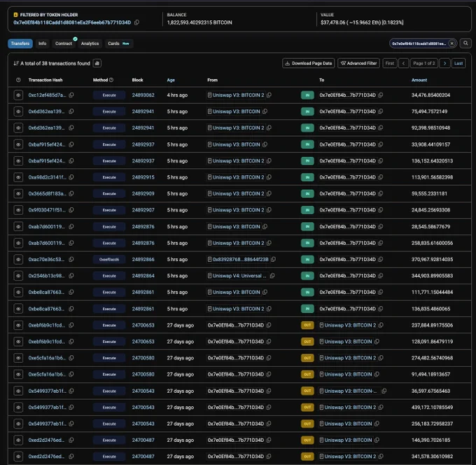Open the Advanced Filter
The image size is (476, 465).
[x=358, y=63]
